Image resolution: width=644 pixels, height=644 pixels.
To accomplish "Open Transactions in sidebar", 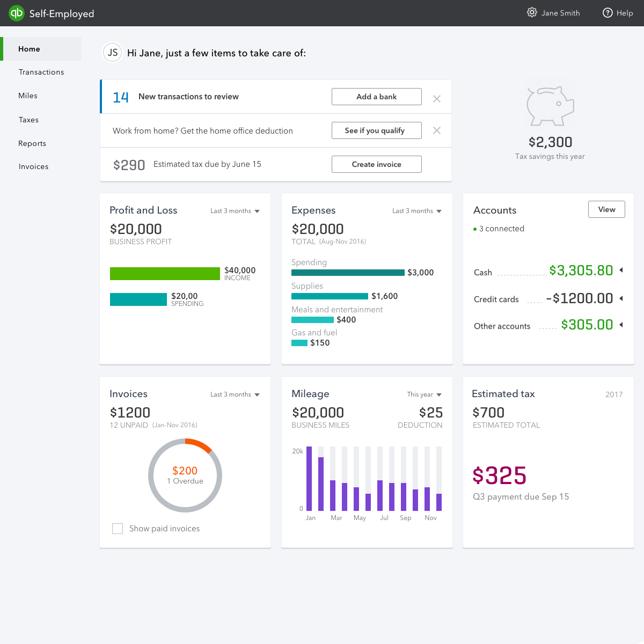I will (41, 72).
